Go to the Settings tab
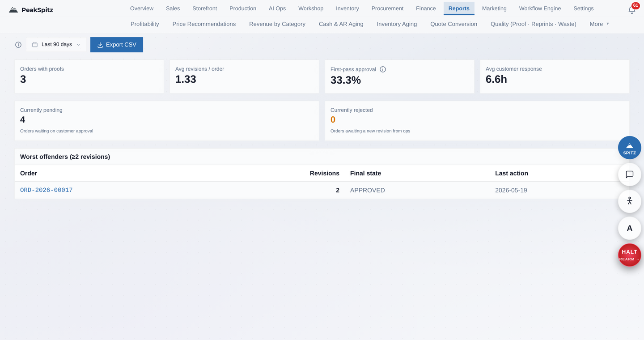Screen dimensions: 644x340 [584, 8]
